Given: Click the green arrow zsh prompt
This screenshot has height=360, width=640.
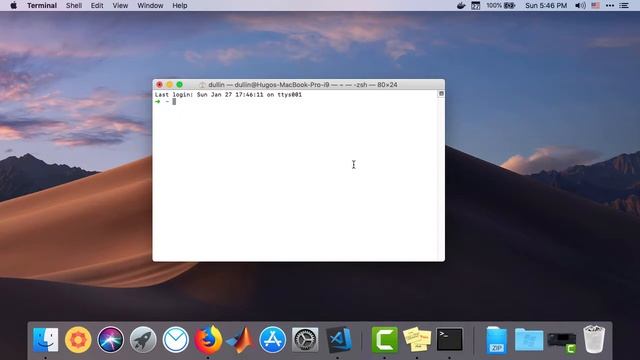Looking at the screenshot, I should coord(158,101).
